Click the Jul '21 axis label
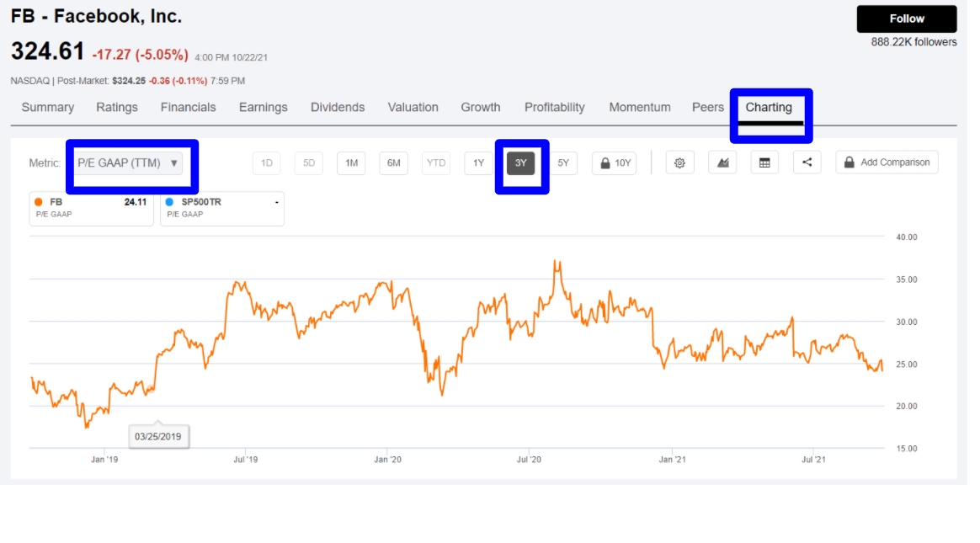Screen dimensions: 980x543 (813, 460)
